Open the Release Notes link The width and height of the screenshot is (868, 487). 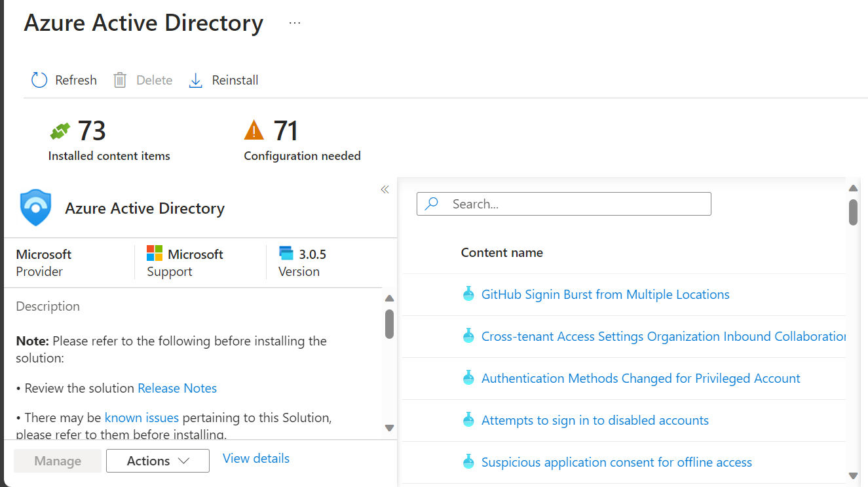click(177, 388)
